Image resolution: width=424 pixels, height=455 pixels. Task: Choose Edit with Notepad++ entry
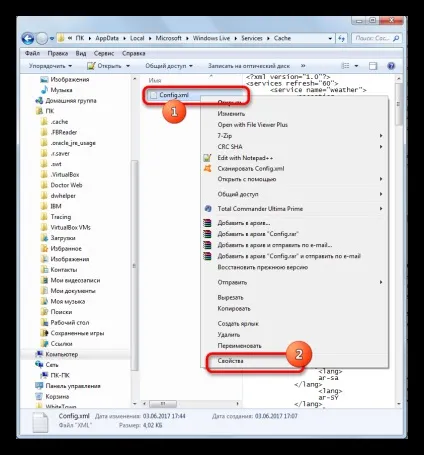[x=245, y=158]
